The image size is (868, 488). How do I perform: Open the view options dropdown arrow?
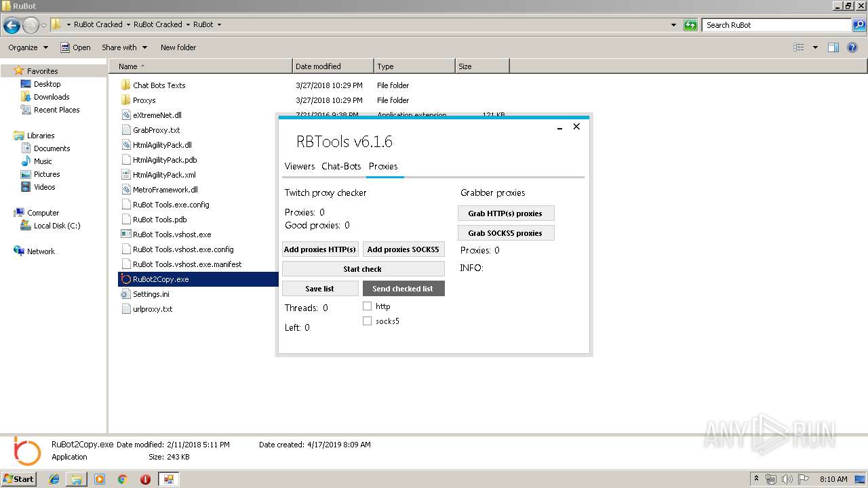coord(815,47)
